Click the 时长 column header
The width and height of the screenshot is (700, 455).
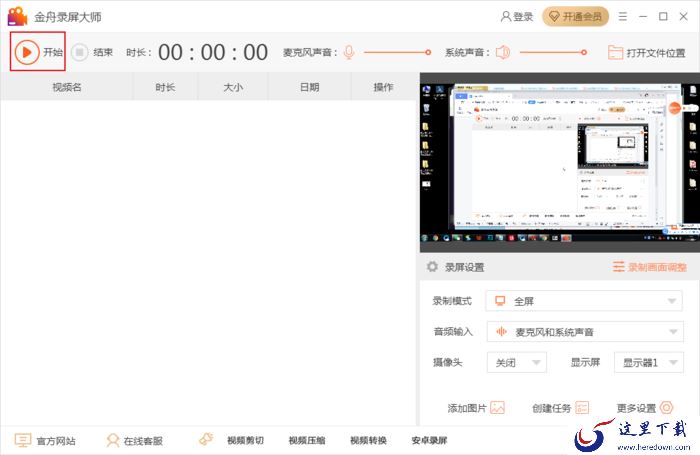pos(165,87)
